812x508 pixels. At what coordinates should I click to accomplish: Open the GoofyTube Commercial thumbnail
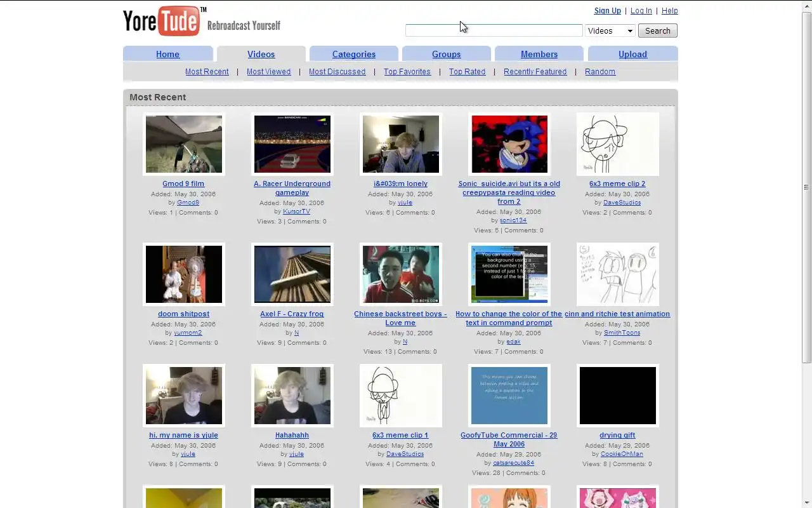click(x=509, y=396)
